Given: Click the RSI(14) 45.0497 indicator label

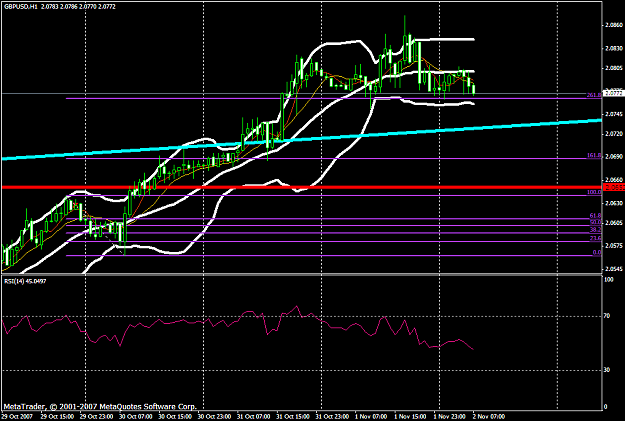Looking at the screenshot, I should tap(25, 281).
